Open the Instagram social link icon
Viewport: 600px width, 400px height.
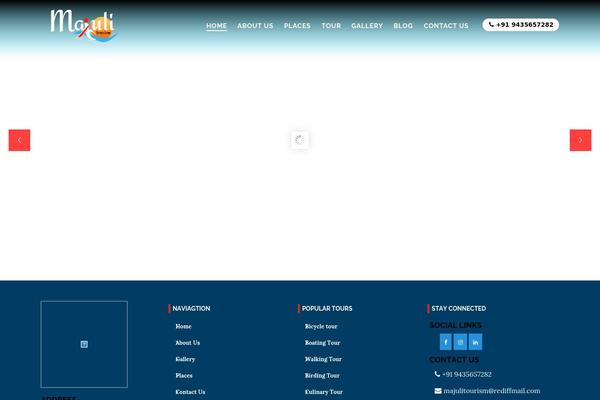point(460,342)
